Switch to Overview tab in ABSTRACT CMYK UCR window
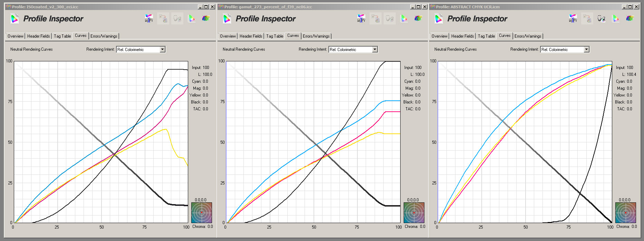 [440, 36]
